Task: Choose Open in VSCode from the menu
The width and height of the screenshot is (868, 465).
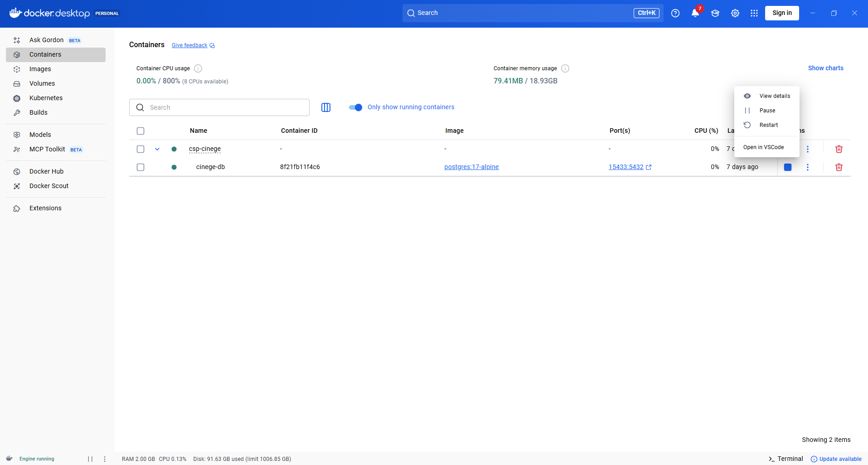Action: pos(767,147)
